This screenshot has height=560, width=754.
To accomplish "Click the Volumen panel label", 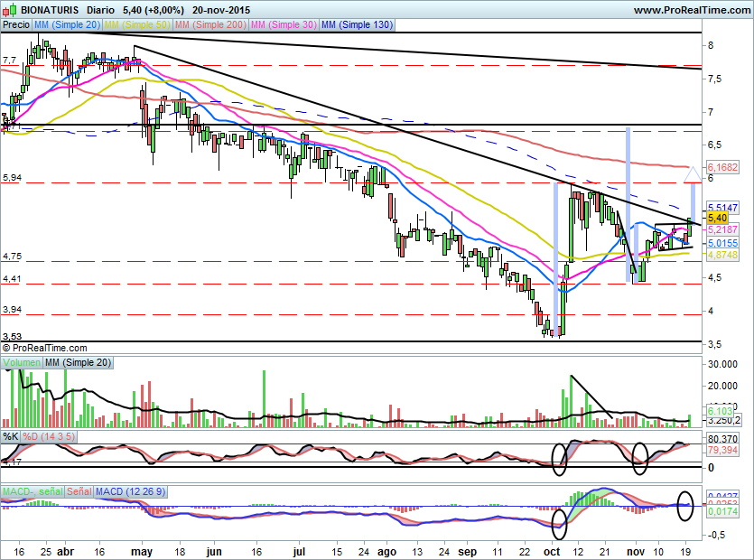I will point(22,363).
